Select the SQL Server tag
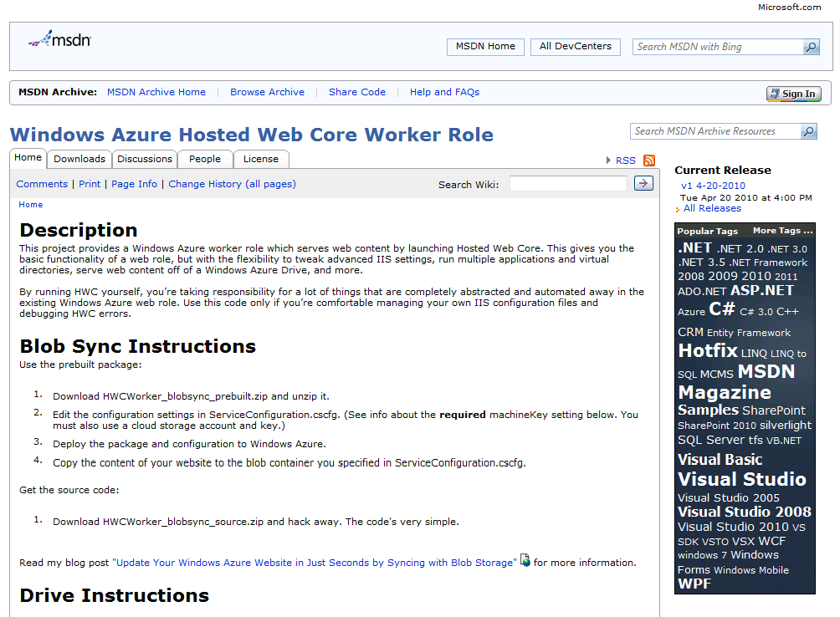Image resolution: width=840 pixels, height=617 pixels. [x=711, y=440]
